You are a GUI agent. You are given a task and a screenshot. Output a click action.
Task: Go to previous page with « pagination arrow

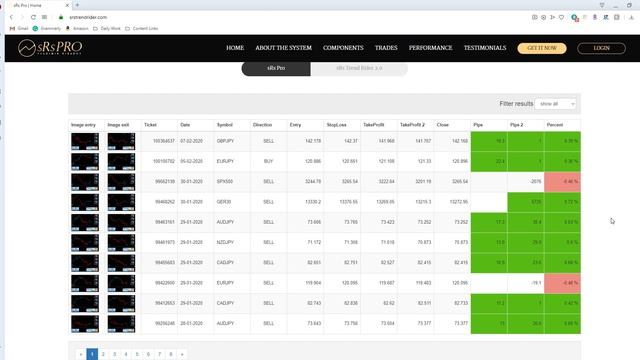(x=81, y=354)
